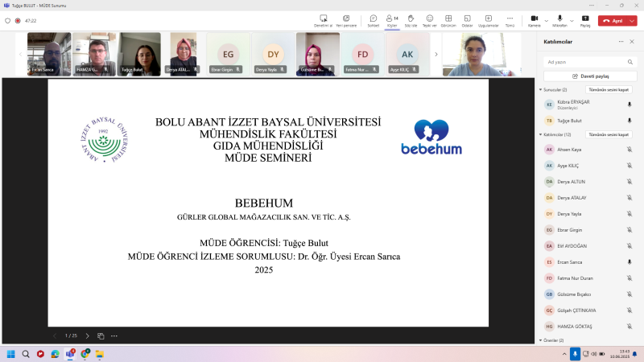Select Gülşah ÇETİNKAYA in participants list
644x362 pixels.
(x=589, y=311)
